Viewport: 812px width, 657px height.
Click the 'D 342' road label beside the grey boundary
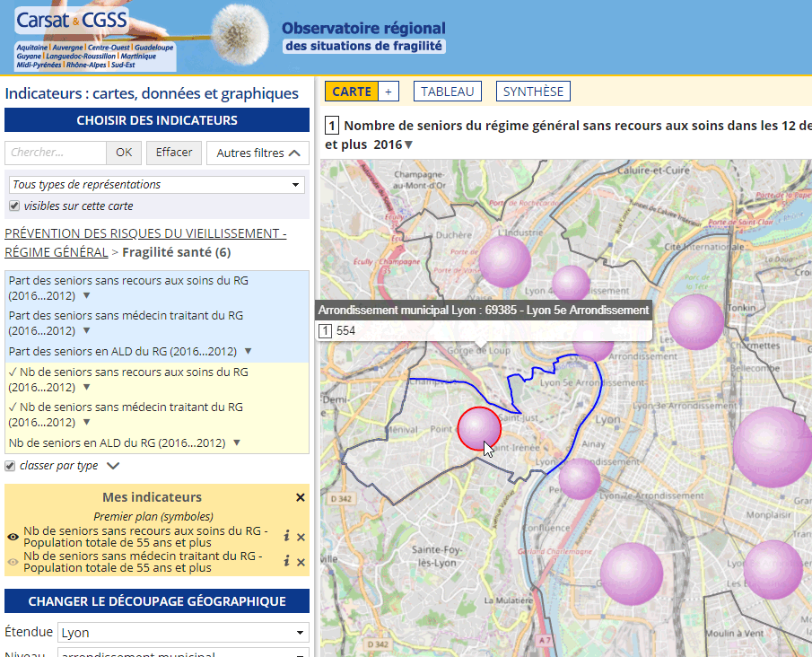tap(341, 499)
